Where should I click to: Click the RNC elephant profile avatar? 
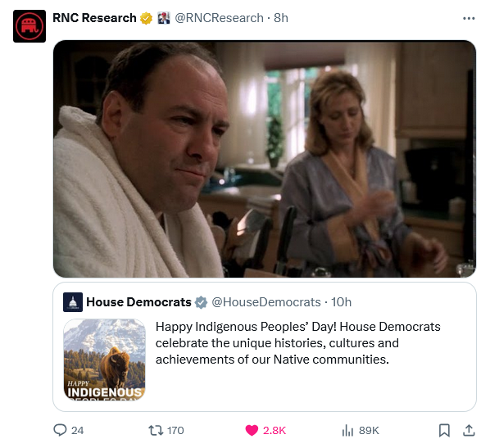(x=29, y=26)
